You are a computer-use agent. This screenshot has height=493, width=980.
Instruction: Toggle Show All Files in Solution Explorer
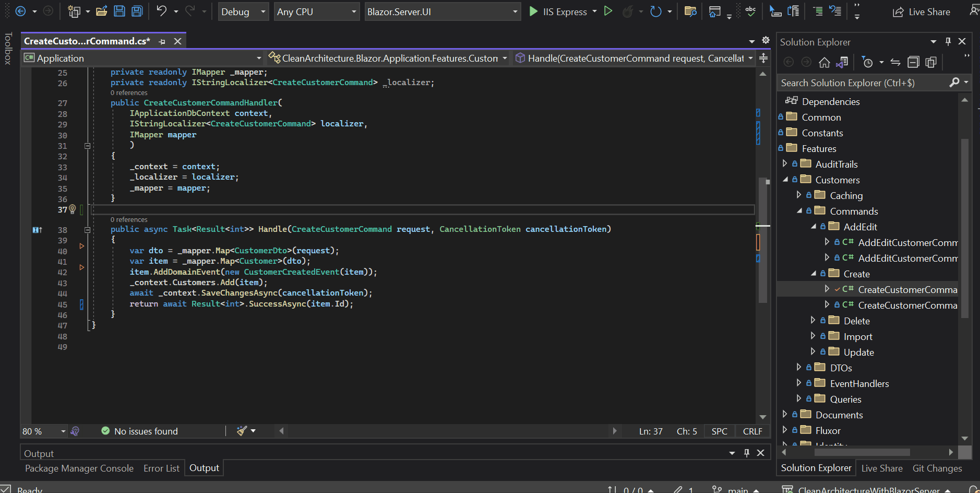point(931,63)
